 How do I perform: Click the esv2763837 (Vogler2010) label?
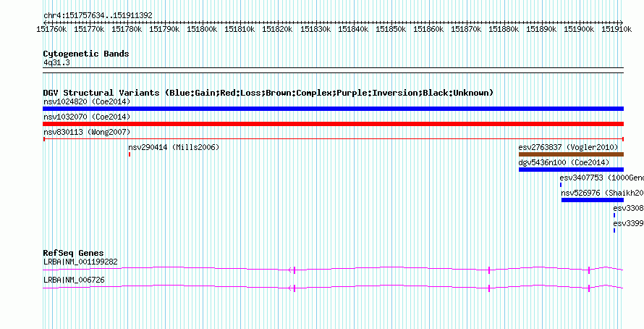tap(568, 147)
